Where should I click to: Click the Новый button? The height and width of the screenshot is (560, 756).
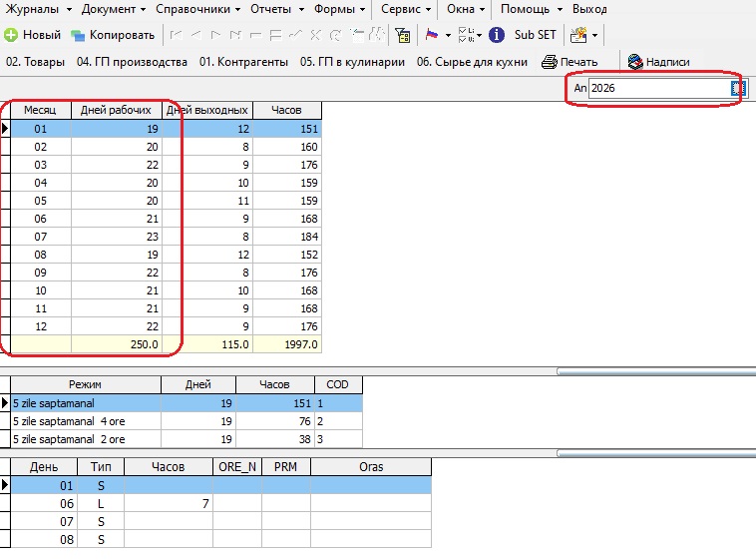click(x=32, y=35)
